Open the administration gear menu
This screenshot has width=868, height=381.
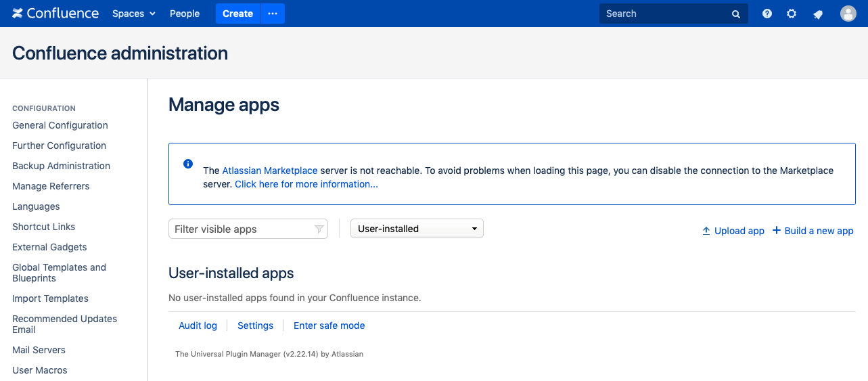(x=792, y=14)
